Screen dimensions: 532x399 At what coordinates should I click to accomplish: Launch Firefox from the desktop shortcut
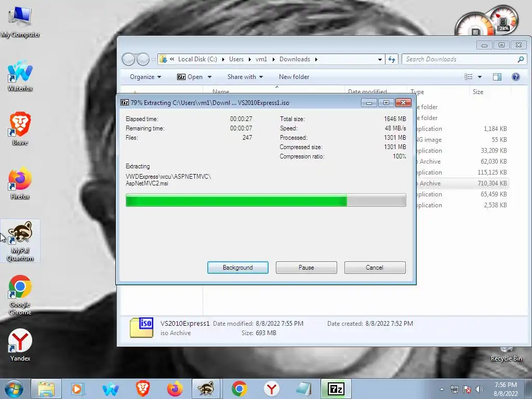pos(20,183)
